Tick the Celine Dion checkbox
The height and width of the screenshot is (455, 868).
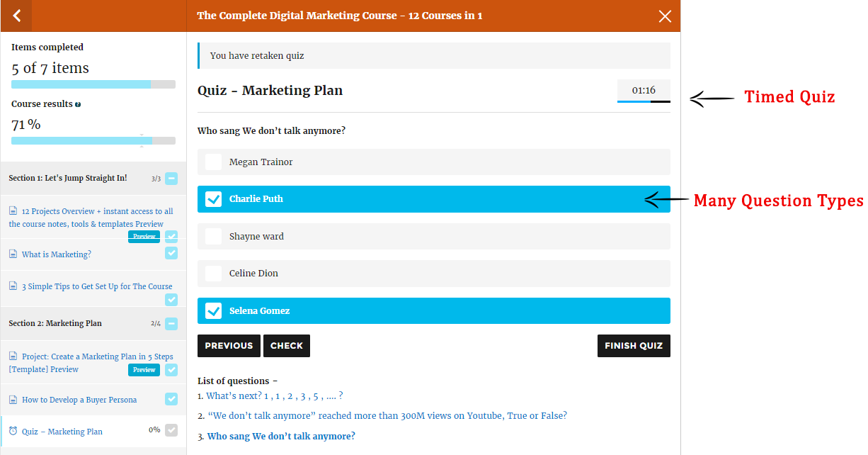(x=213, y=274)
